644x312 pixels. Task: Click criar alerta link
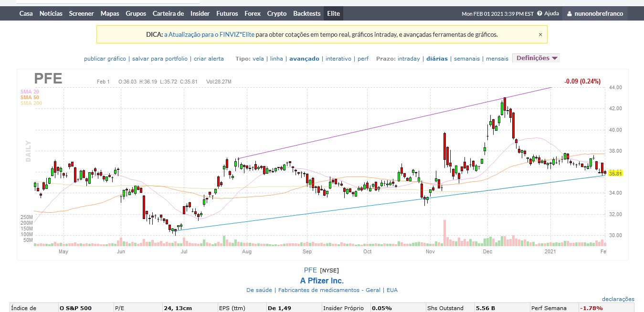(x=209, y=59)
